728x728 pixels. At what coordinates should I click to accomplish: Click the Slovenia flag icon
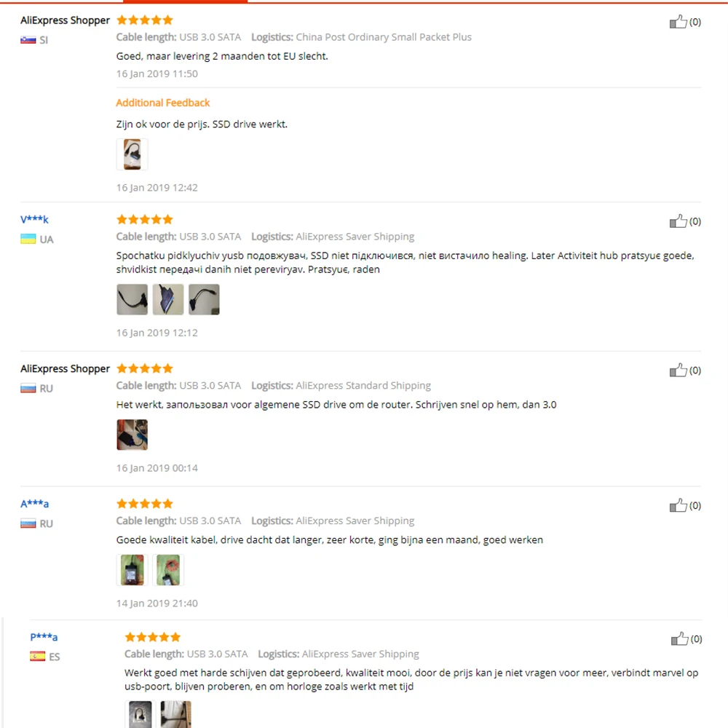tap(28, 40)
